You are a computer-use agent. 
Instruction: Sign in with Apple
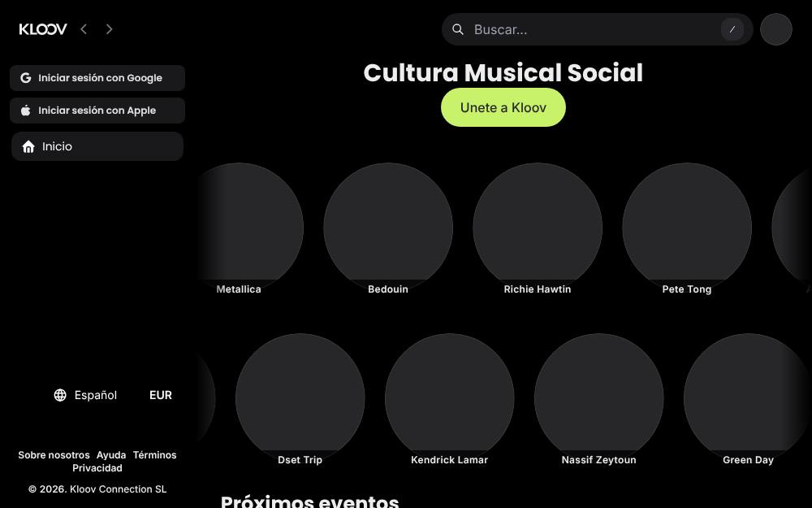97,111
